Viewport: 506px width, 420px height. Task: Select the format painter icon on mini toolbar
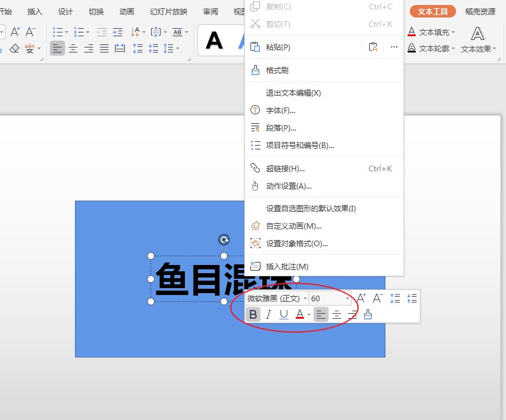coord(368,314)
